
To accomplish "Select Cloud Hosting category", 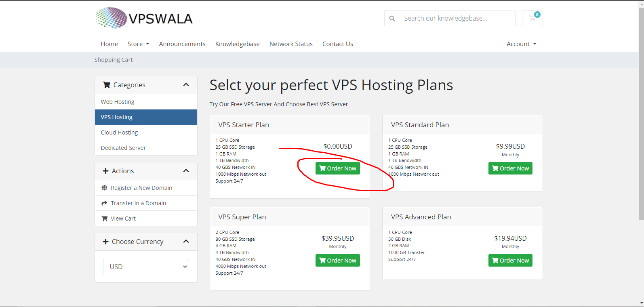I will pyautogui.click(x=146, y=132).
